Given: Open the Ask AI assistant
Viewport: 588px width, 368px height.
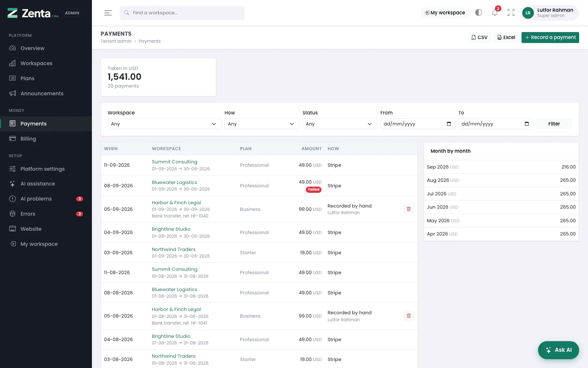Looking at the screenshot, I should pos(558,350).
